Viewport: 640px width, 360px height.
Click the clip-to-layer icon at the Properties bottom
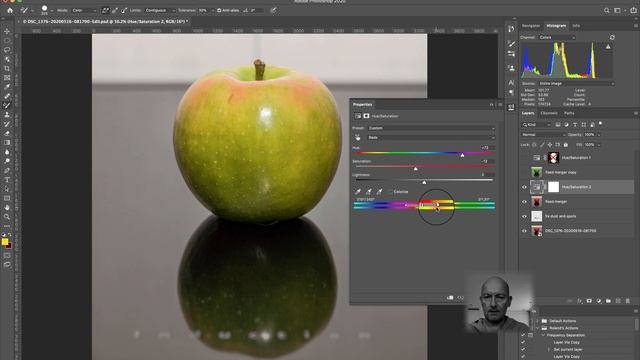[450, 298]
